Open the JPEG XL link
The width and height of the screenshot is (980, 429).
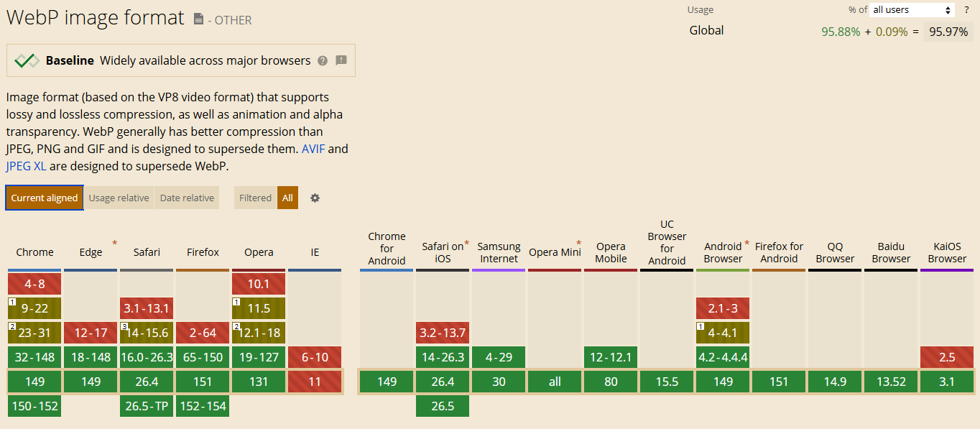(26, 167)
